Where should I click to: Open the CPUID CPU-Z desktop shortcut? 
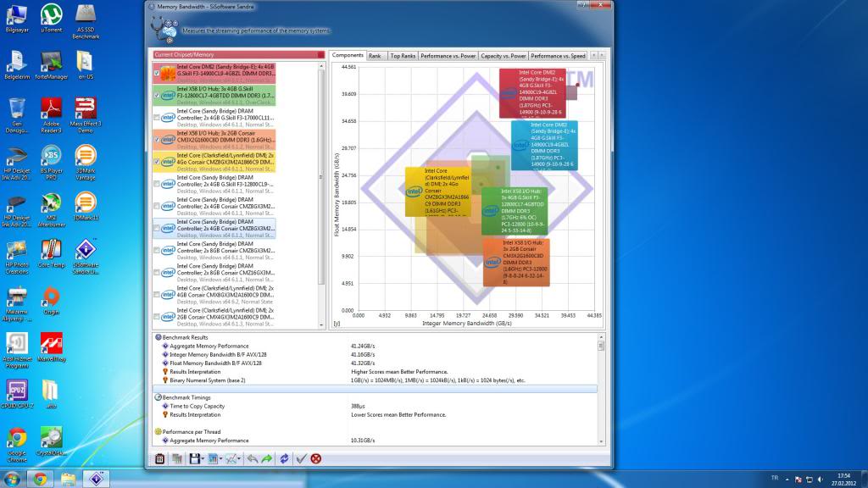(17, 395)
